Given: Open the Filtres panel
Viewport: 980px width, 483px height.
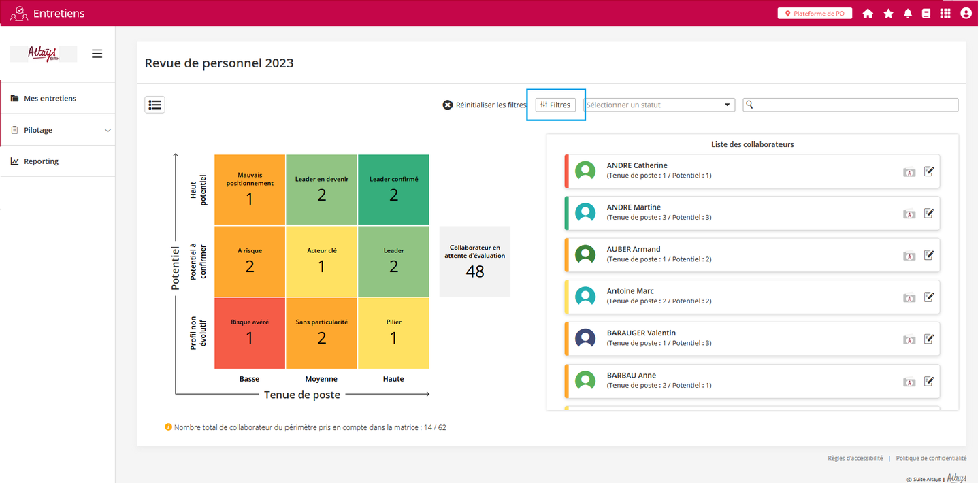Looking at the screenshot, I should [555, 105].
